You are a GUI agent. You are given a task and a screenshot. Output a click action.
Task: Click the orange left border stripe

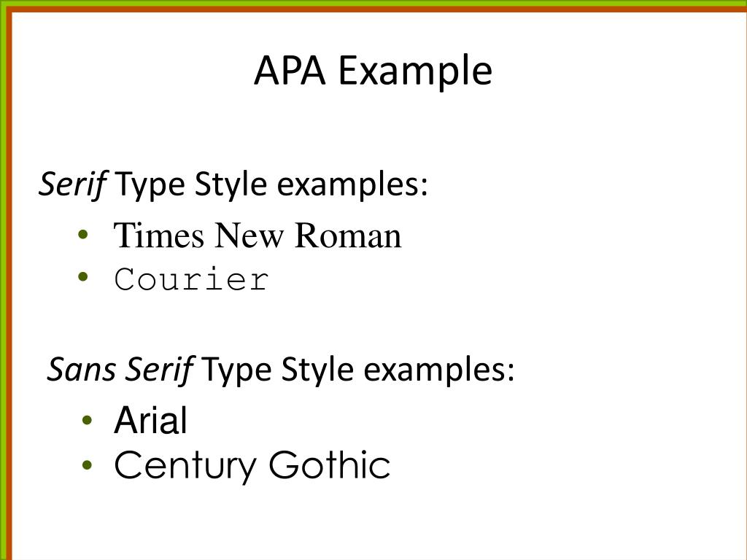9,286
